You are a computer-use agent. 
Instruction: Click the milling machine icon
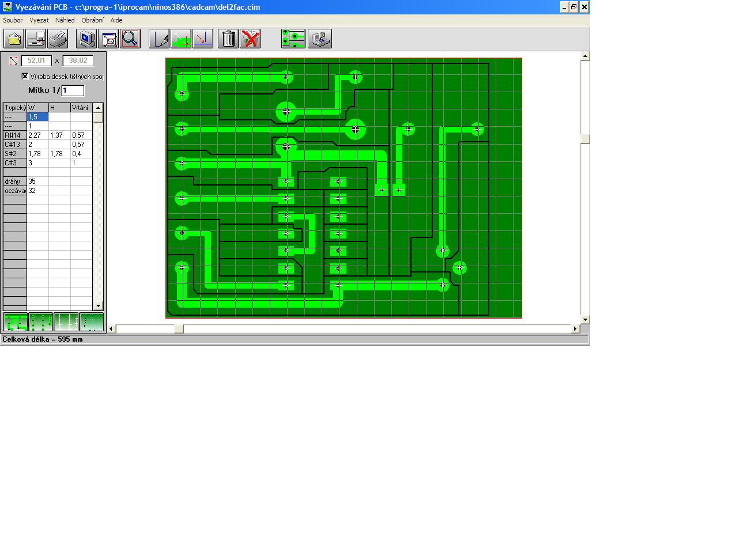point(320,39)
